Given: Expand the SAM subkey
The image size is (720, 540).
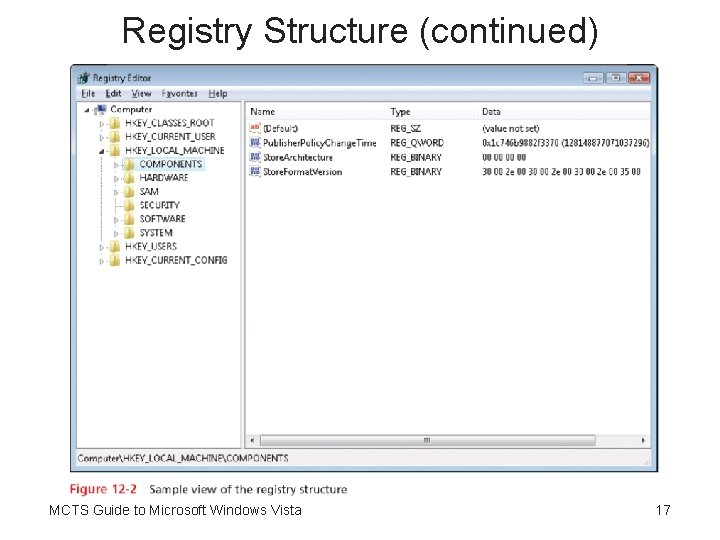Looking at the screenshot, I should click(116, 192).
